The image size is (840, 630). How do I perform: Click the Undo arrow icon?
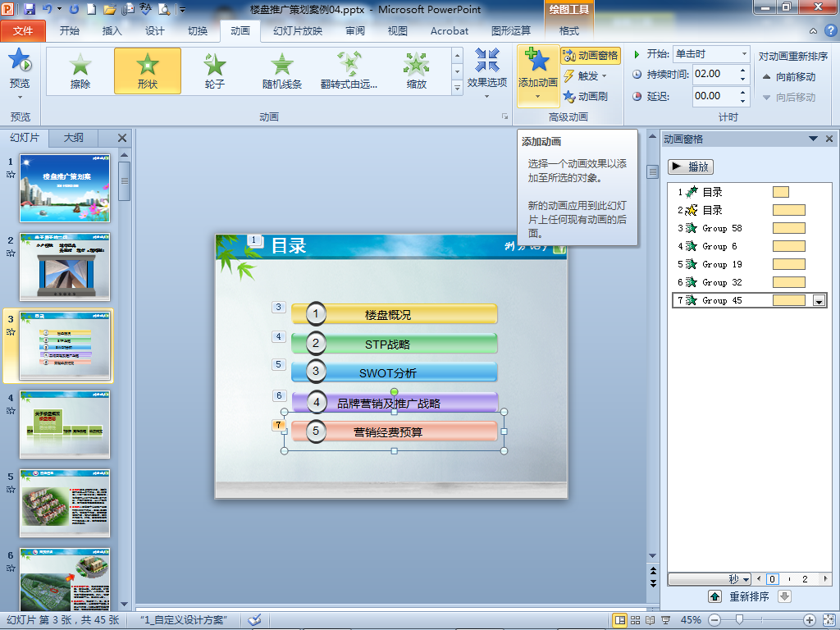(x=47, y=9)
